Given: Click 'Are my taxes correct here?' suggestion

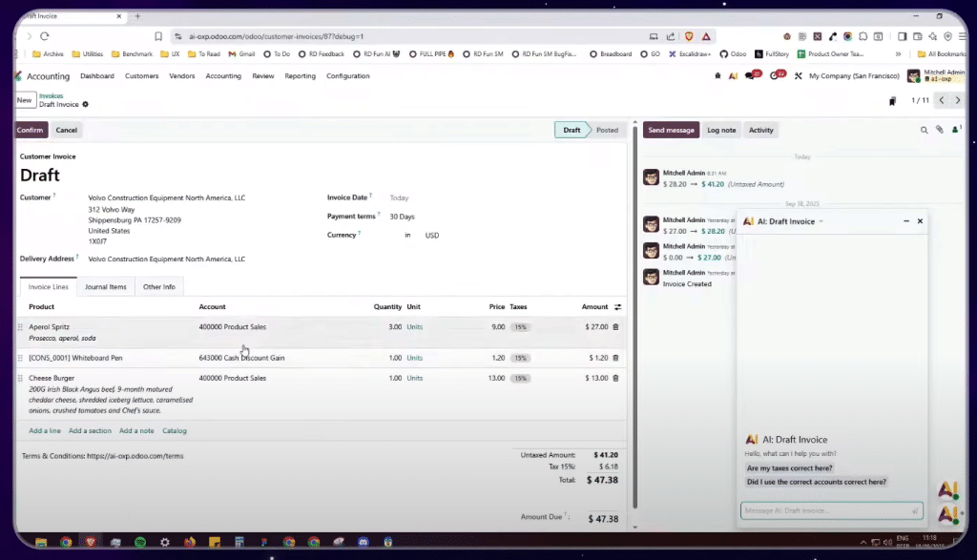Looking at the screenshot, I should tap(789, 468).
